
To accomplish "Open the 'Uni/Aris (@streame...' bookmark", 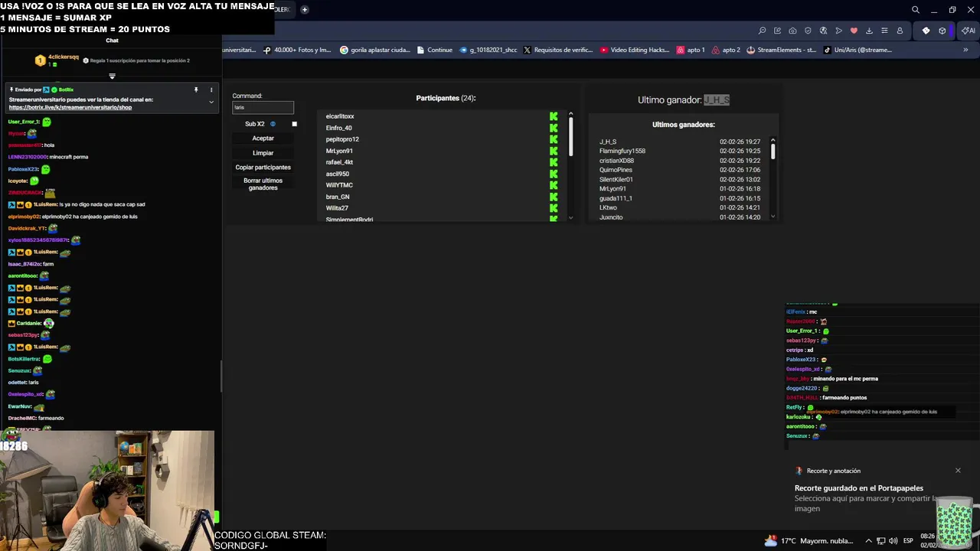I will click(857, 50).
